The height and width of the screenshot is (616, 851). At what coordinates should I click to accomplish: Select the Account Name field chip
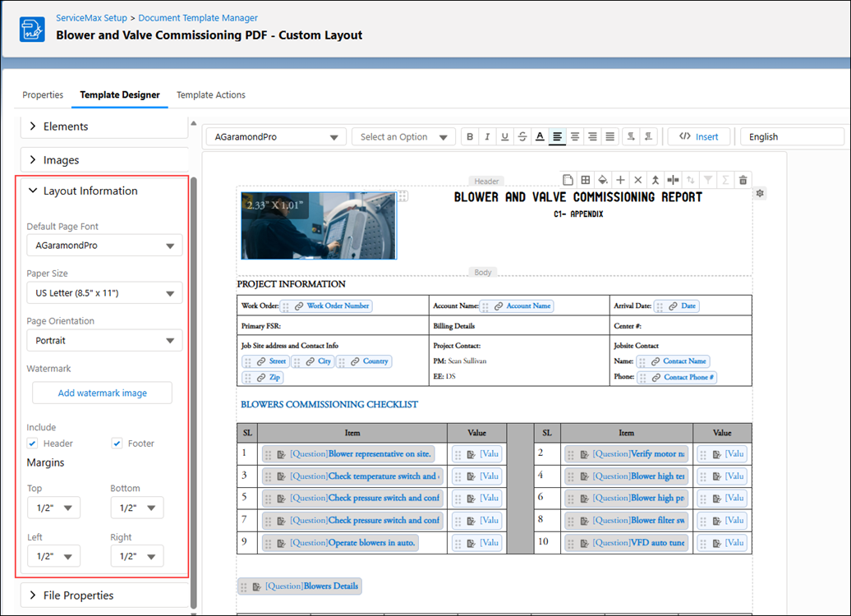point(517,306)
